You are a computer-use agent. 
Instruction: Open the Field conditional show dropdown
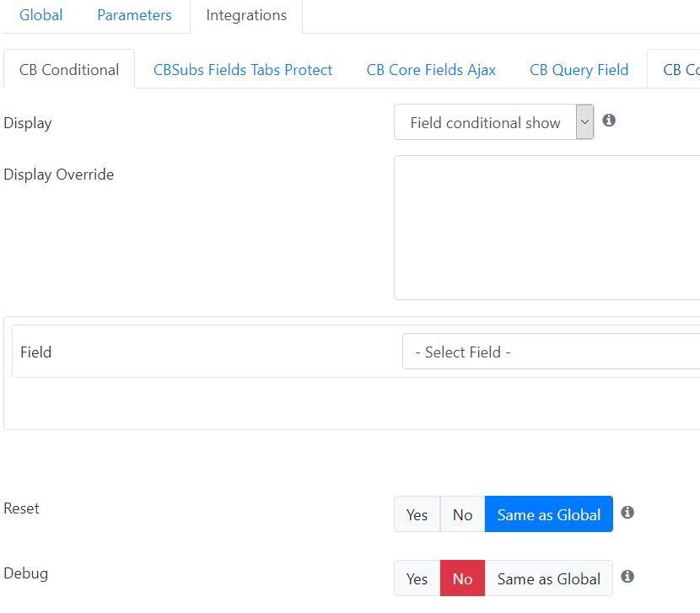(493, 122)
